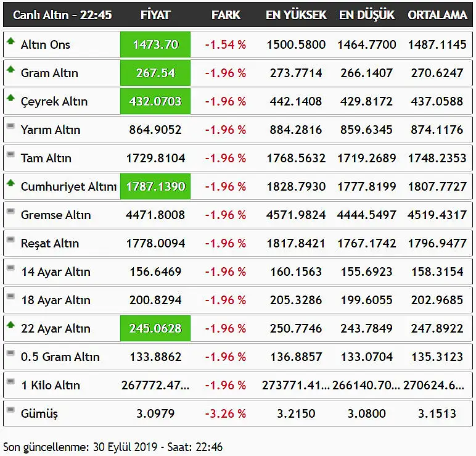Open the 14 Ayar Altın link
The width and height of the screenshot is (476, 456).
click(56, 272)
